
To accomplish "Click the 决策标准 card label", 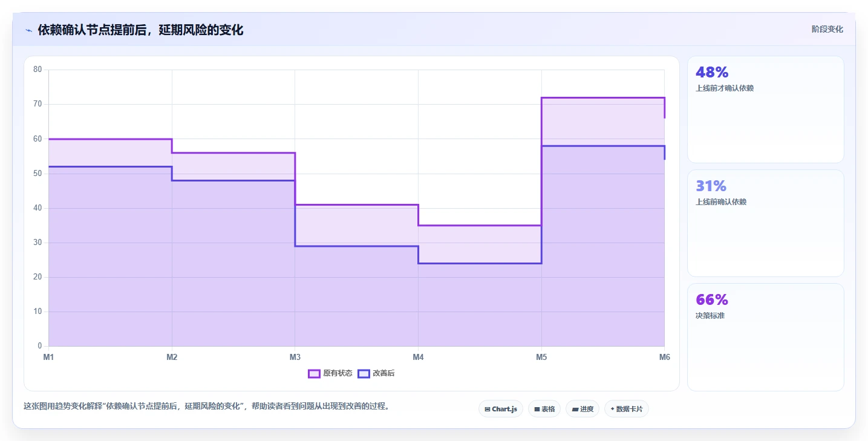I will (710, 315).
